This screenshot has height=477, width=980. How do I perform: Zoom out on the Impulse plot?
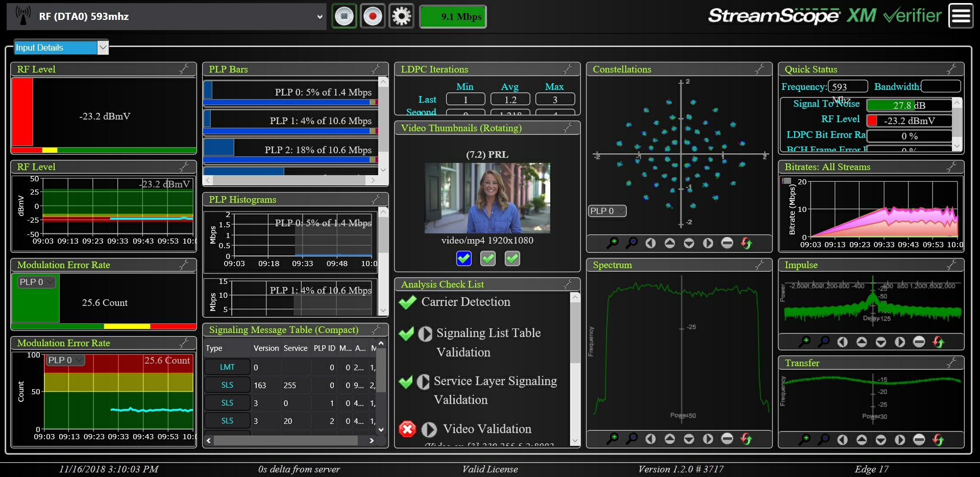point(823,342)
